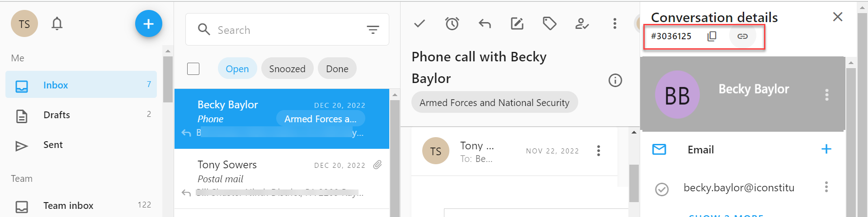The width and height of the screenshot is (868, 217).
Task: Click Armed Forces and National Security tag
Action: click(494, 103)
